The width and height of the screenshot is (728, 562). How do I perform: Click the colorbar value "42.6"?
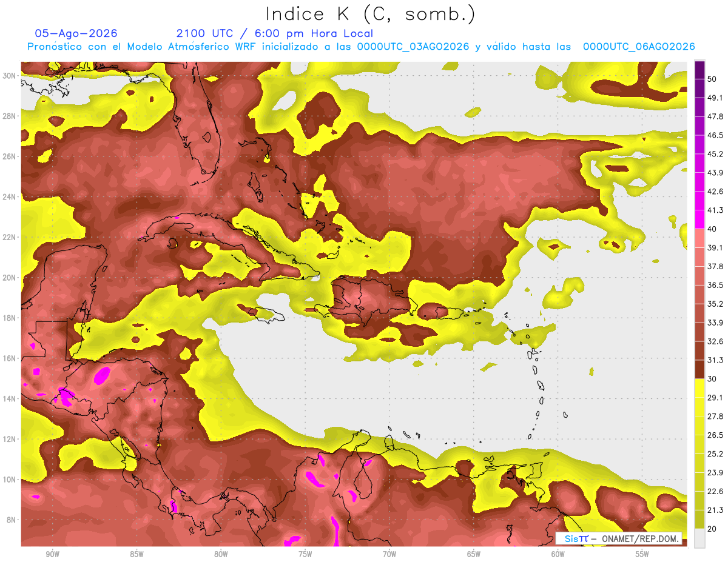point(715,192)
